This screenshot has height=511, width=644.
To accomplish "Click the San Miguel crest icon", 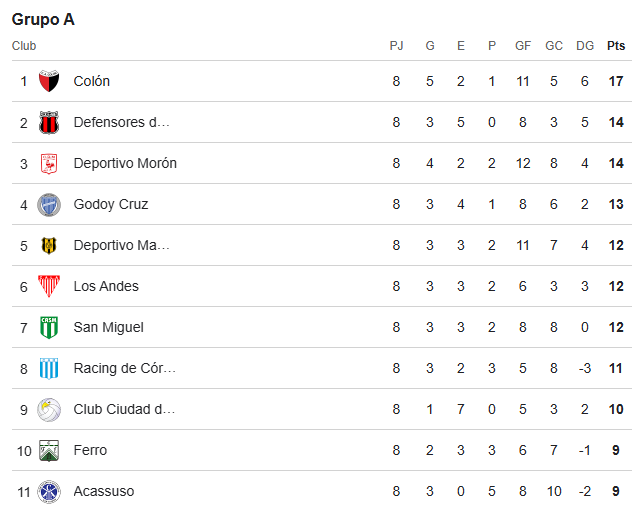I will tap(49, 327).
